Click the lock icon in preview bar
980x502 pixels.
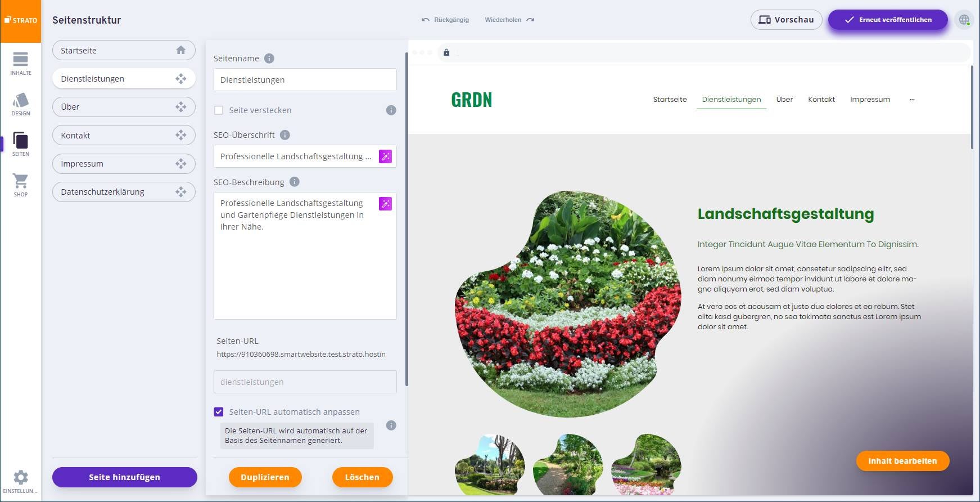tap(446, 52)
